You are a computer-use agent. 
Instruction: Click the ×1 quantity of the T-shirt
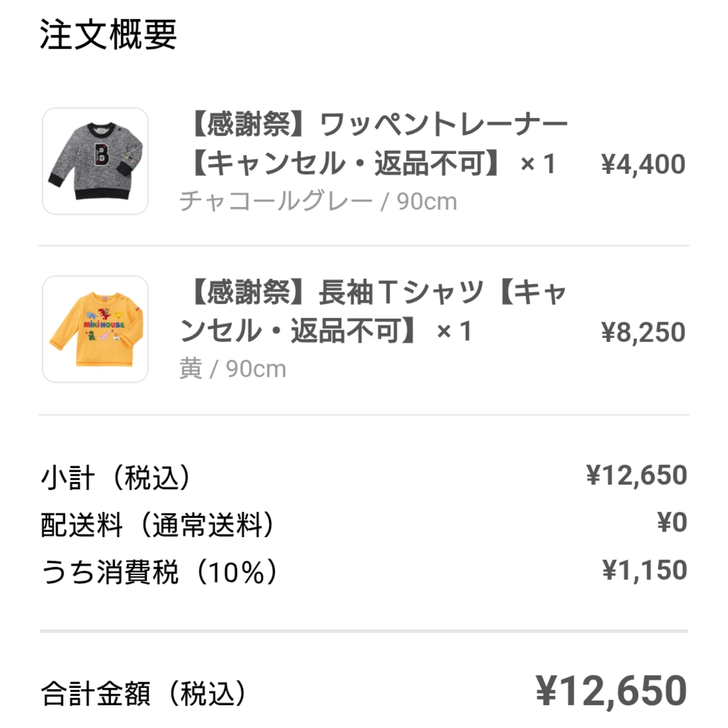point(454,332)
